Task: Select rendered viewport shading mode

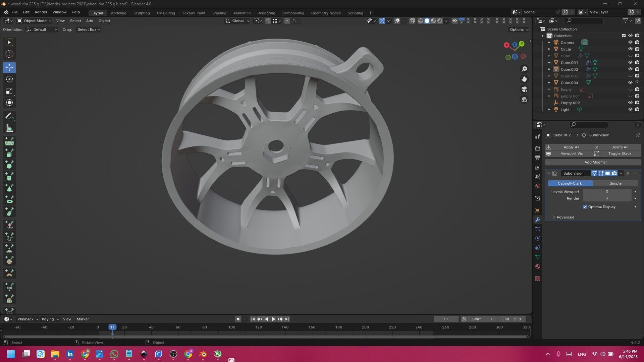Action: [440, 21]
